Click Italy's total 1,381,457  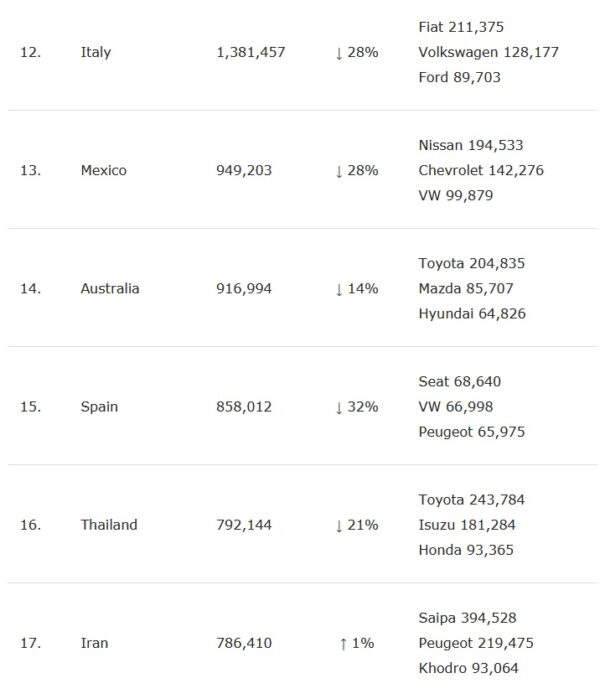tap(250, 52)
